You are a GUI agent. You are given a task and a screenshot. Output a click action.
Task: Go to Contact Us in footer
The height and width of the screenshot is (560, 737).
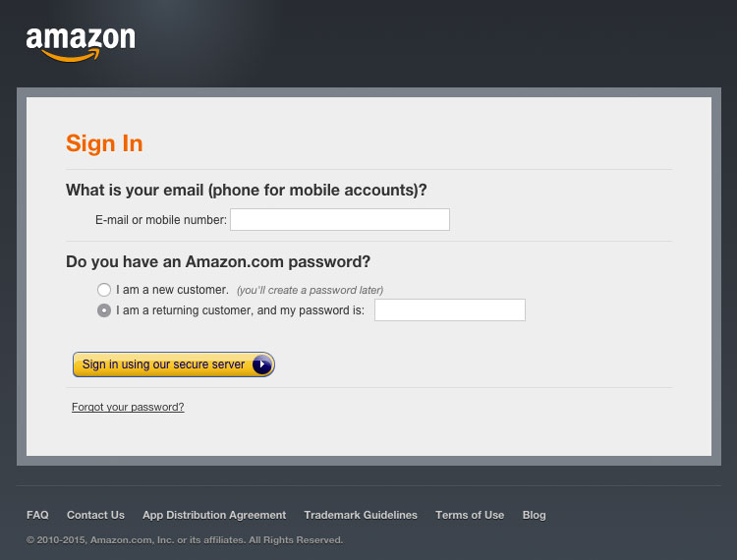pyautogui.click(x=95, y=515)
